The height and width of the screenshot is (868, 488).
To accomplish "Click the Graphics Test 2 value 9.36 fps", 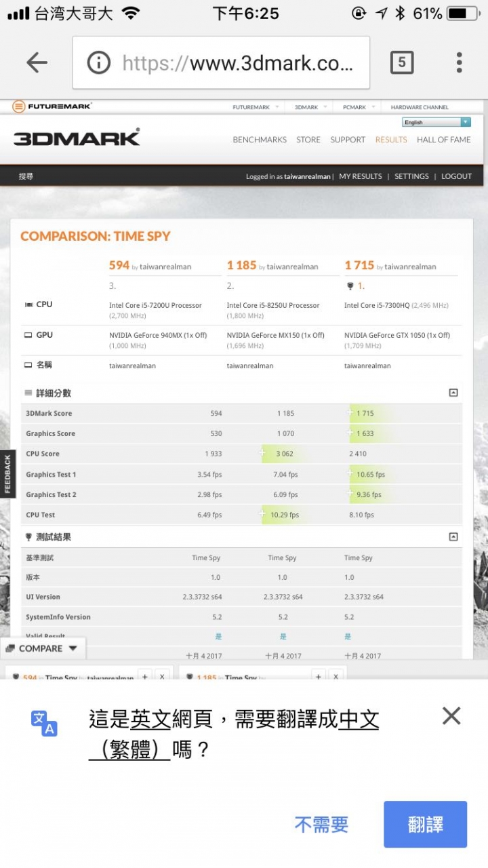I will pyautogui.click(x=369, y=494).
